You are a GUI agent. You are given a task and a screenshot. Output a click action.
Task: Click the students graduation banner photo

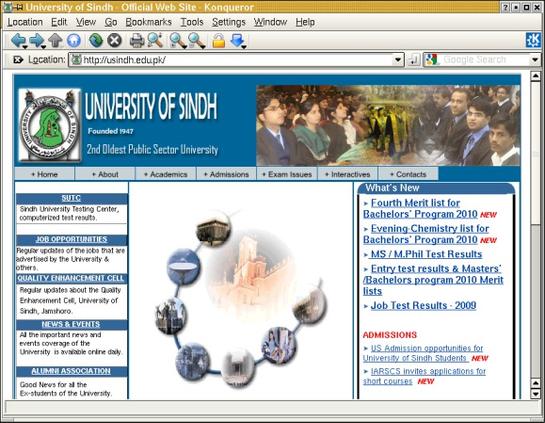coord(388,125)
